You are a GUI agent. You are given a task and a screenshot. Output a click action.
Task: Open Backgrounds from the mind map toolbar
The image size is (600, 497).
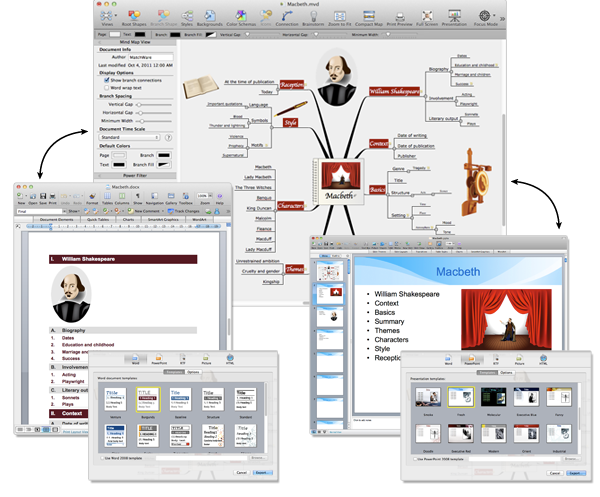click(209, 16)
